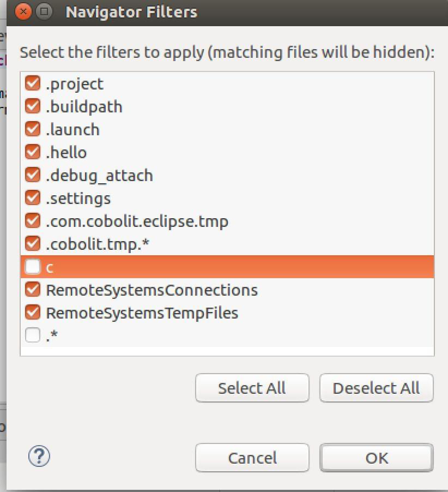Image resolution: width=448 pixels, height=492 pixels.
Task: Enable the .* wildcard filter
Action: pos(32,334)
